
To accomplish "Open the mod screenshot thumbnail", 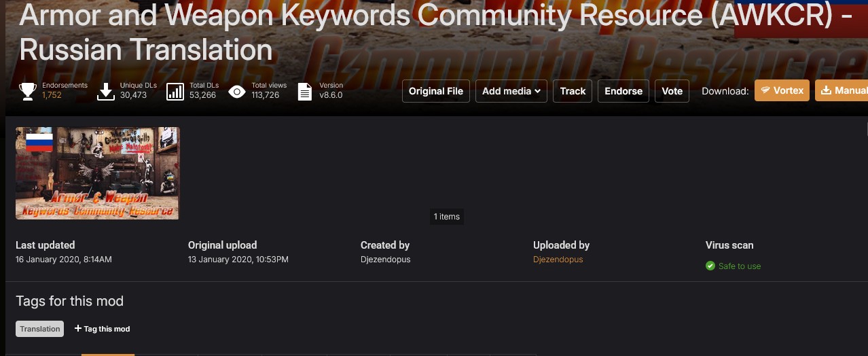I will [98, 173].
